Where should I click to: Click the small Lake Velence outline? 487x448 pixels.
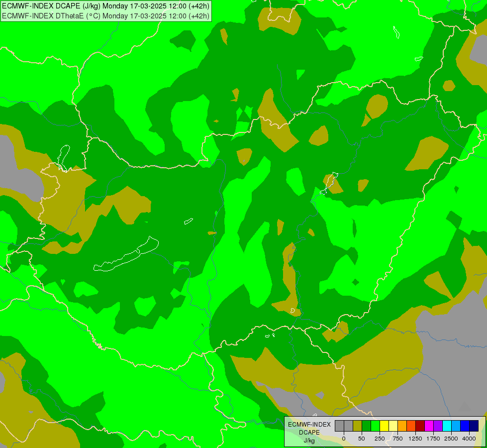click(x=189, y=221)
